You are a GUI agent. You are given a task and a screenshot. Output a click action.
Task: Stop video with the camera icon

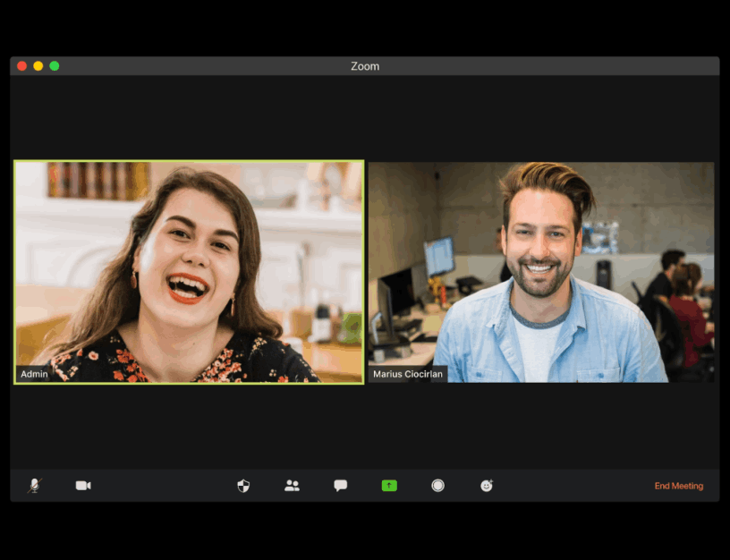(83, 486)
